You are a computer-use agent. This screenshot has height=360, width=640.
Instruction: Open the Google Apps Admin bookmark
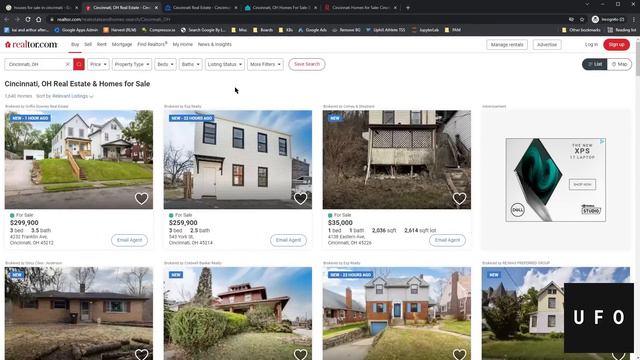point(76,30)
